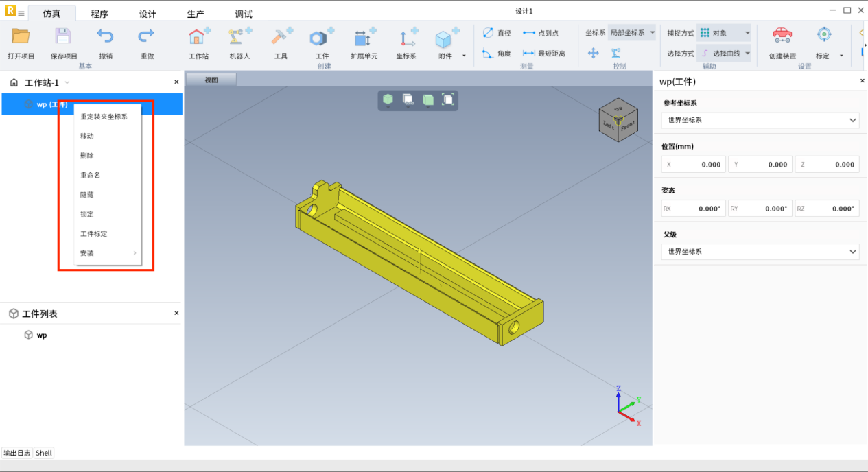Click the 扩展单元 (Extension Unit) icon
The height and width of the screenshot is (472, 868).
(364, 38)
